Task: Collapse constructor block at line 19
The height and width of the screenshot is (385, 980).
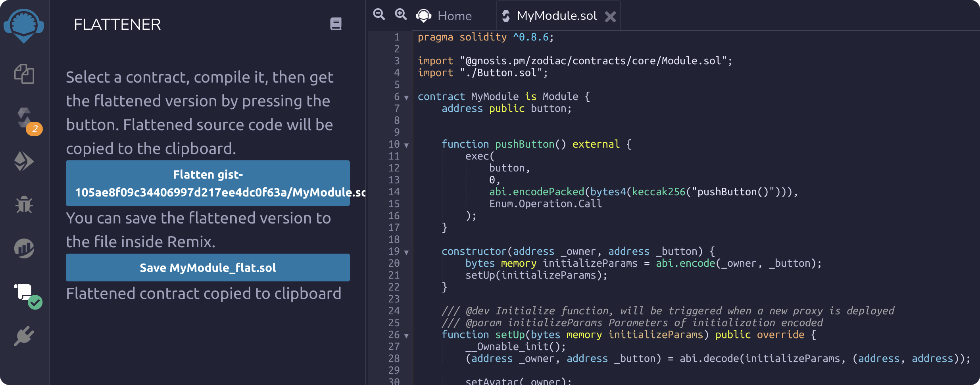Action: click(x=406, y=252)
